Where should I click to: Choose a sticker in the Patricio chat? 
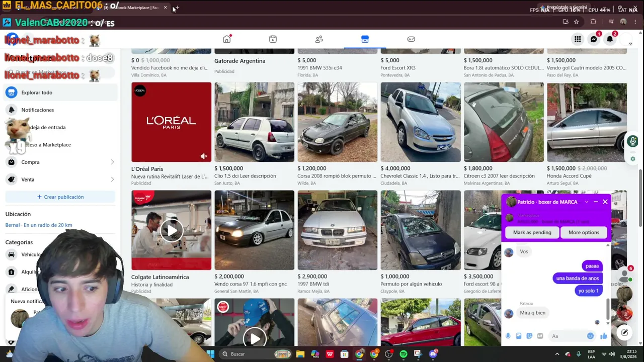click(x=529, y=336)
